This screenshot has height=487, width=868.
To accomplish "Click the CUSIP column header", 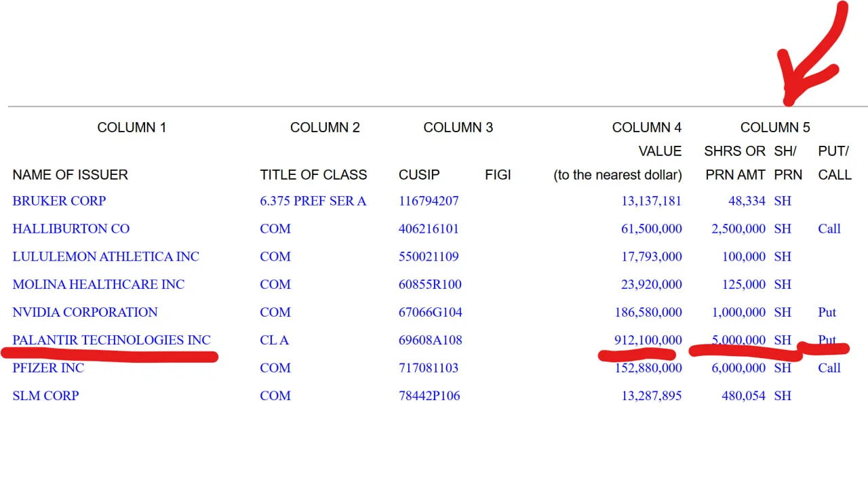I will pos(418,175).
